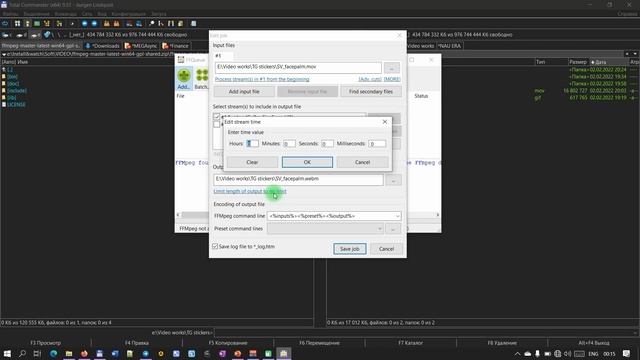640x360 pixels.
Task: Click OK in Edit stream time dialog
Action: tap(307, 162)
